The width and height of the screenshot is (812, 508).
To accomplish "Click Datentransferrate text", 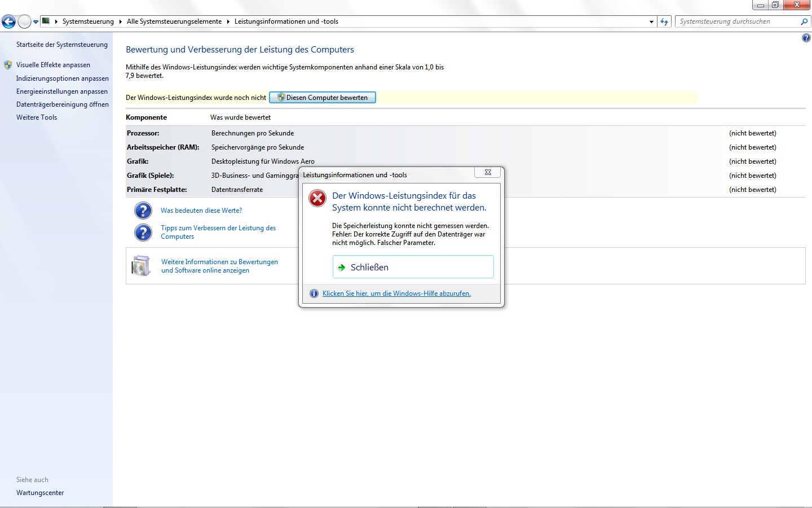I will tap(237, 190).
